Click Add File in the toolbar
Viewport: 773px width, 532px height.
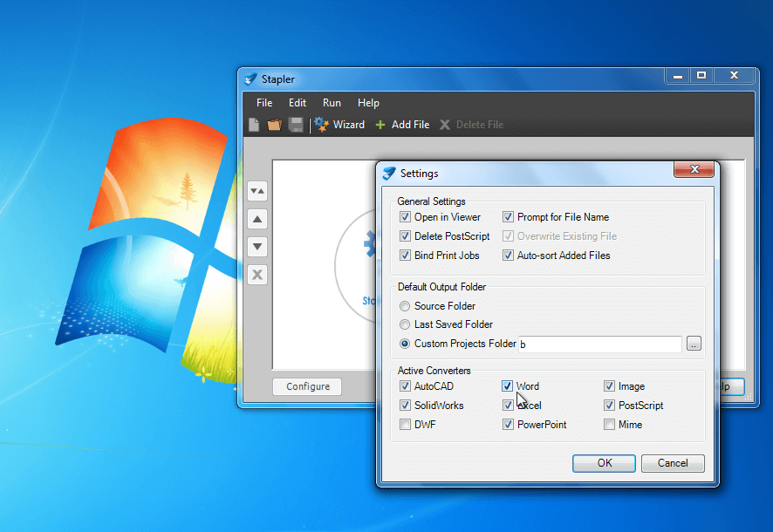coord(402,125)
